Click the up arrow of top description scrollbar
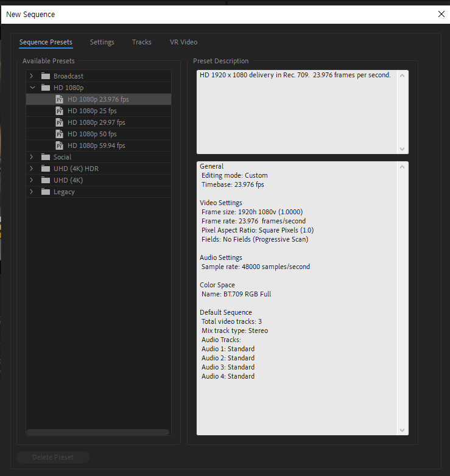The image size is (450, 476). coord(403,75)
